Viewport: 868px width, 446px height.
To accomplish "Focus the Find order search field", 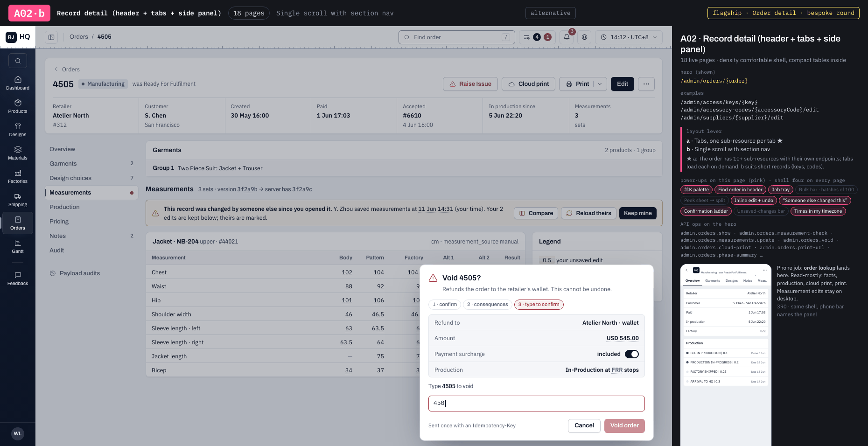I will (457, 37).
